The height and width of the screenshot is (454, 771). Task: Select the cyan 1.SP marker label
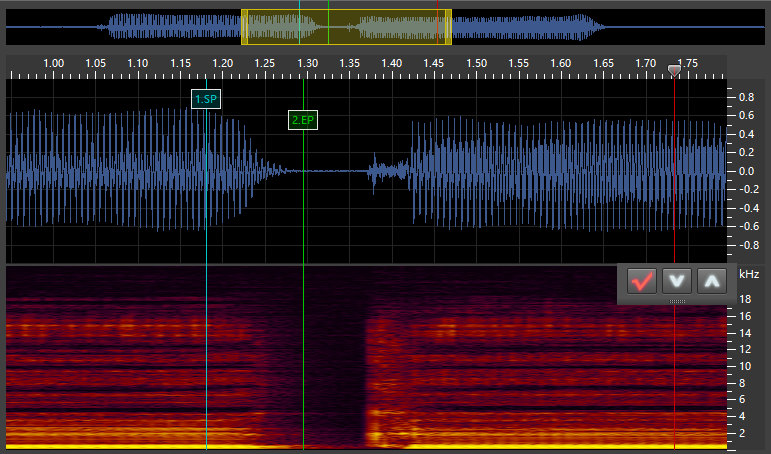pyautogui.click(x=206, y=99)
